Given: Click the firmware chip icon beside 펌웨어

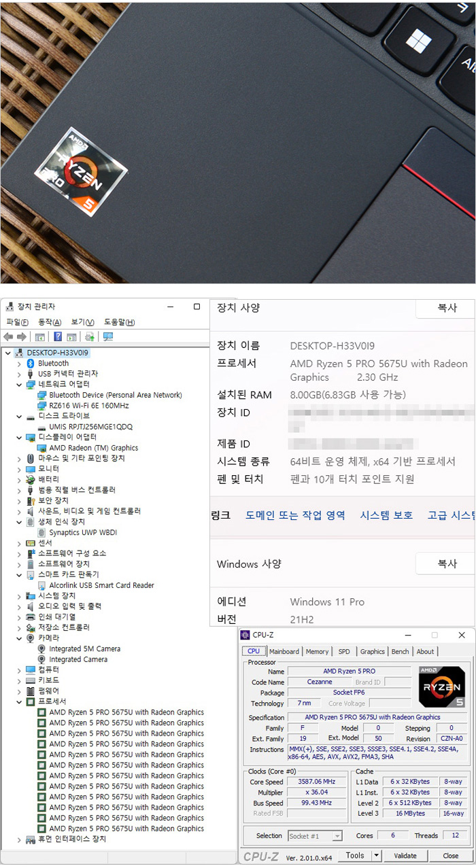Looking at the screenshot, I should (31, 691).
